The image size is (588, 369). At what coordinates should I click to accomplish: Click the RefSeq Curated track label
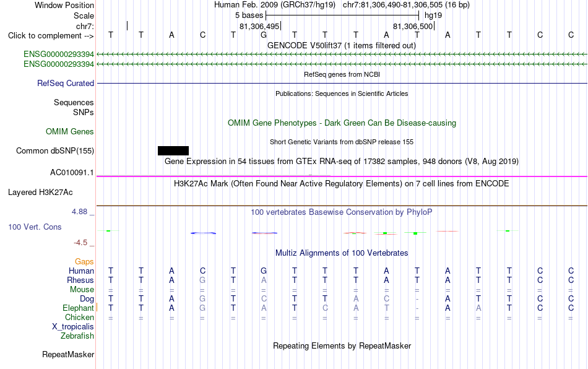click(65, 83)
